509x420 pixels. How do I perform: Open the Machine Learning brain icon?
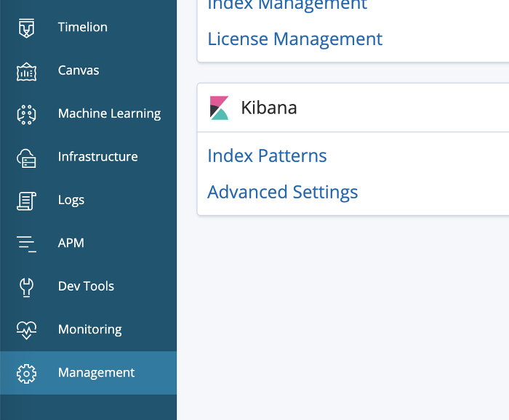click(x=26, y=115)
